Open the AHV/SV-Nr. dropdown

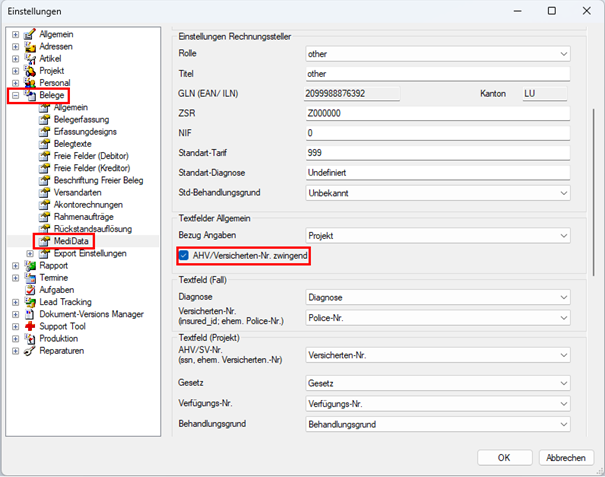click(438, 355)
